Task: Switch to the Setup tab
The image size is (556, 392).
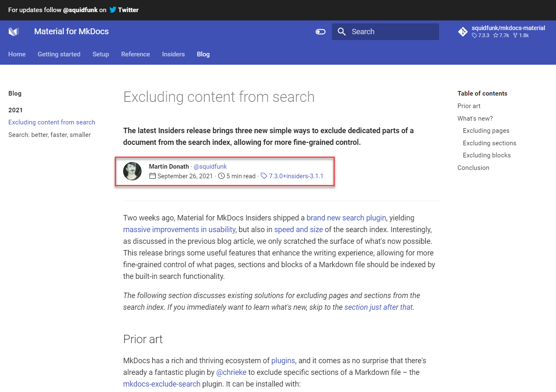Action: (x=101, y=54)
